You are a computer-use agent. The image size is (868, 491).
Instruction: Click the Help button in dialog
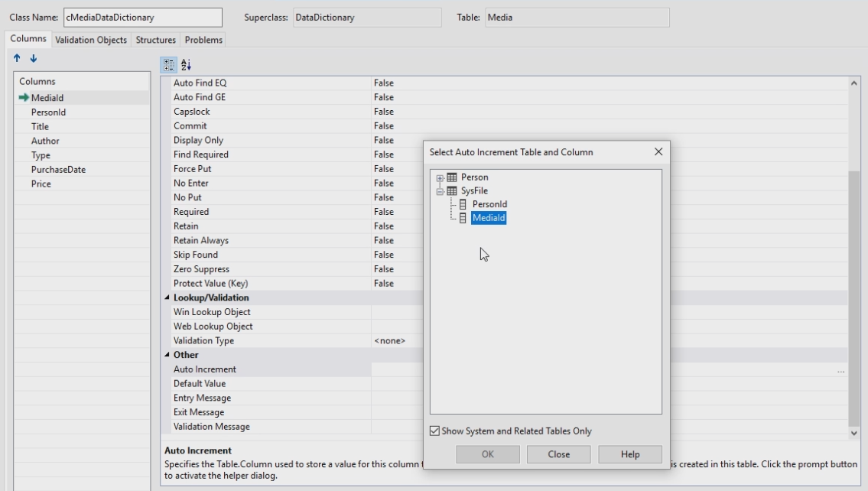click(x=629, y=454)
